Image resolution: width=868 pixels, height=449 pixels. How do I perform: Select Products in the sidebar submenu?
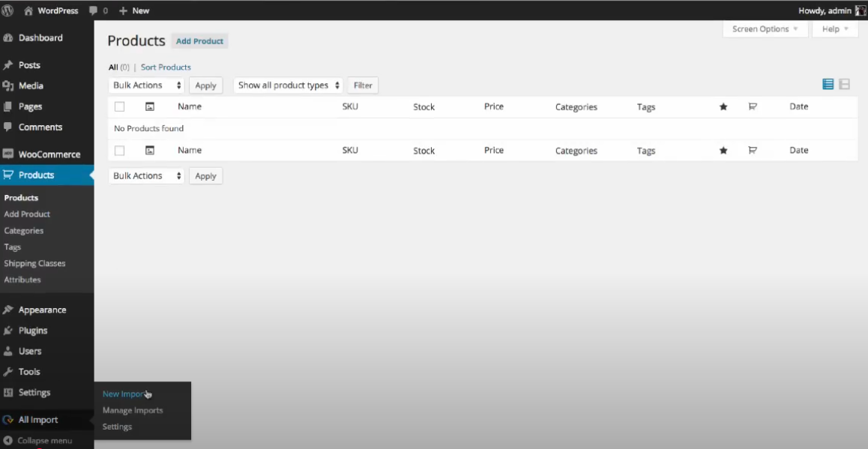tap(21, 198)
